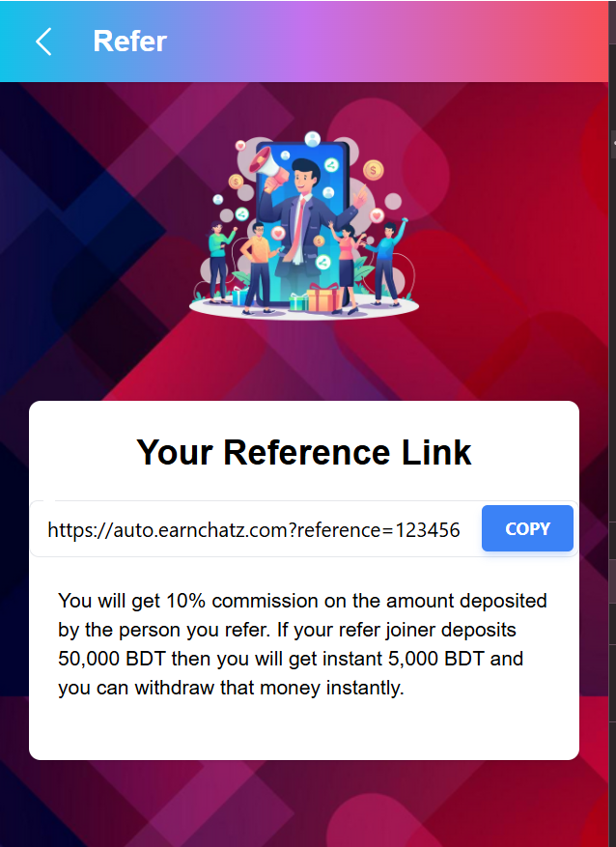Click the small green gift box

[297, 302]
